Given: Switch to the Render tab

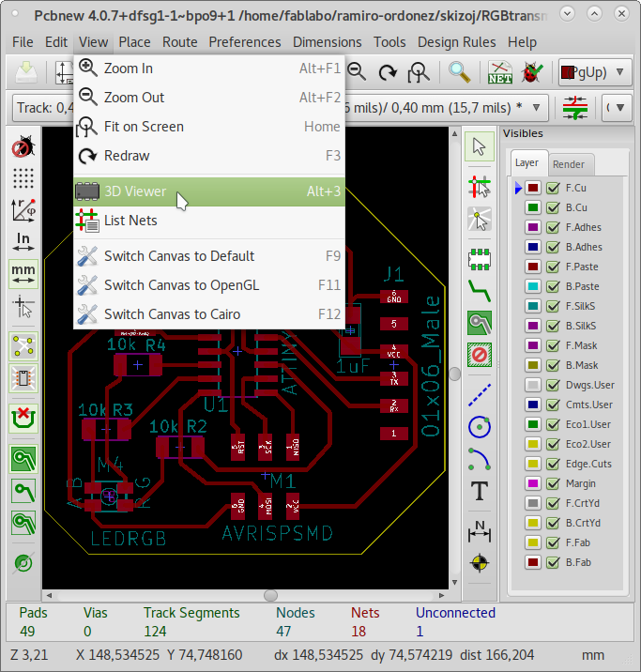Looking at the screenshot, I should point(569,164).
